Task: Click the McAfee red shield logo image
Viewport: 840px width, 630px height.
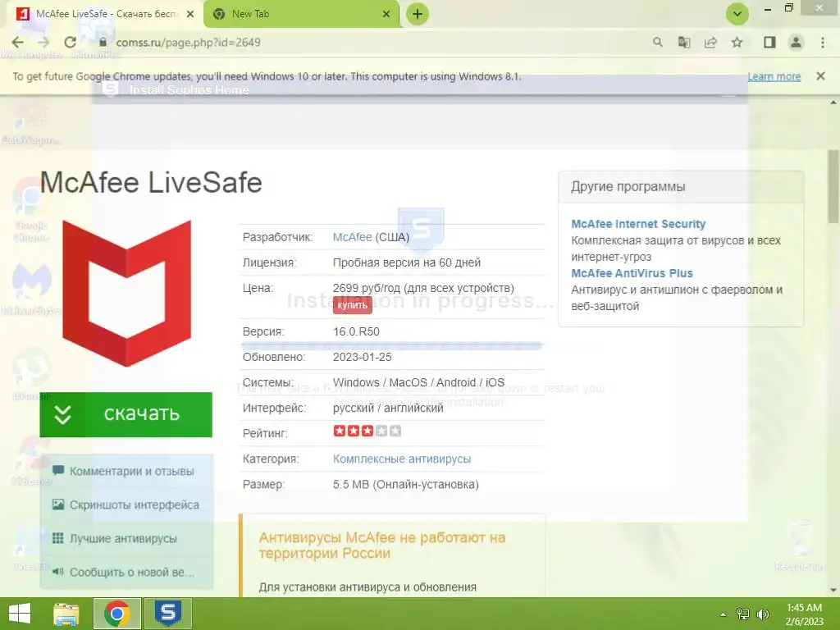Action: tap(127, 293)
